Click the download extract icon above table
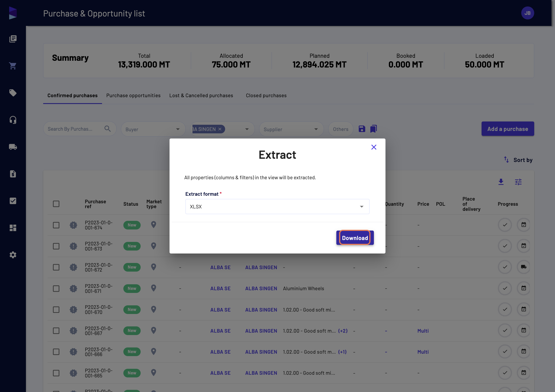This screenshot has height=392, width=555. (x=501, y=182)
